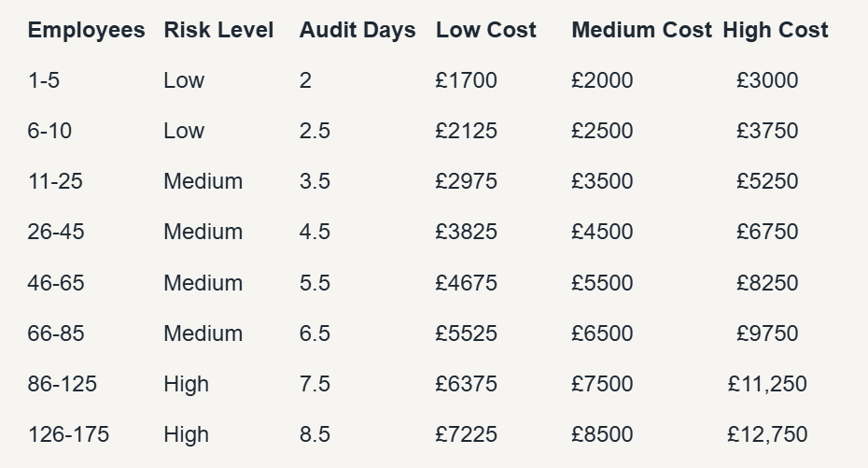Image resolution: width=868 pixels, height=468 pixels.
Task: Click the £8250 high cost value
Action: pyautogui.click(x=767, y=283)
